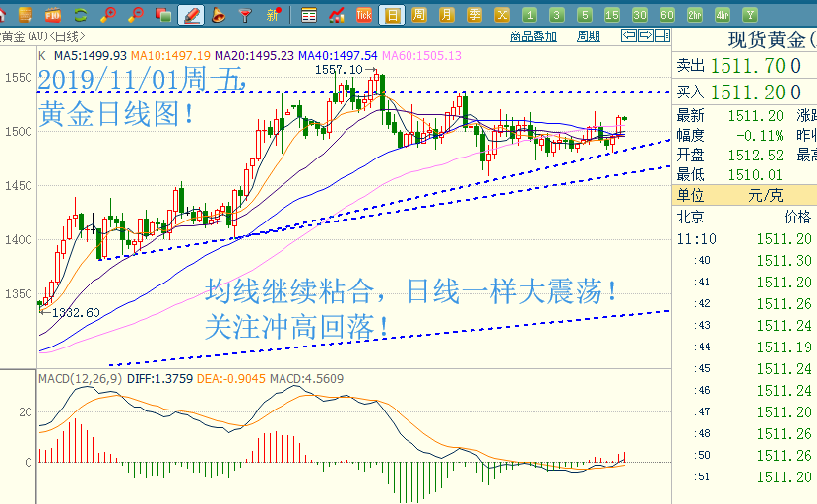Switch to daily (日) period button
This screenshot has width=817, height=504.
pos(392,15)
